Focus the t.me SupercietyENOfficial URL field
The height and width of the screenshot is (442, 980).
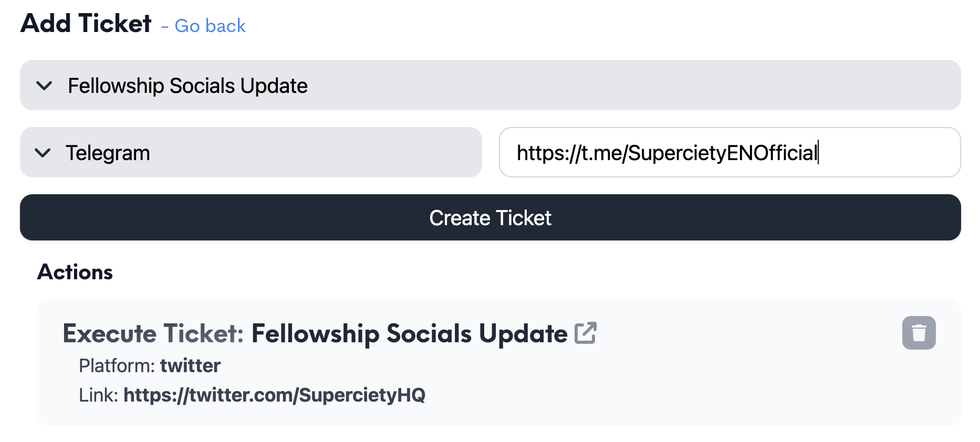729,152
